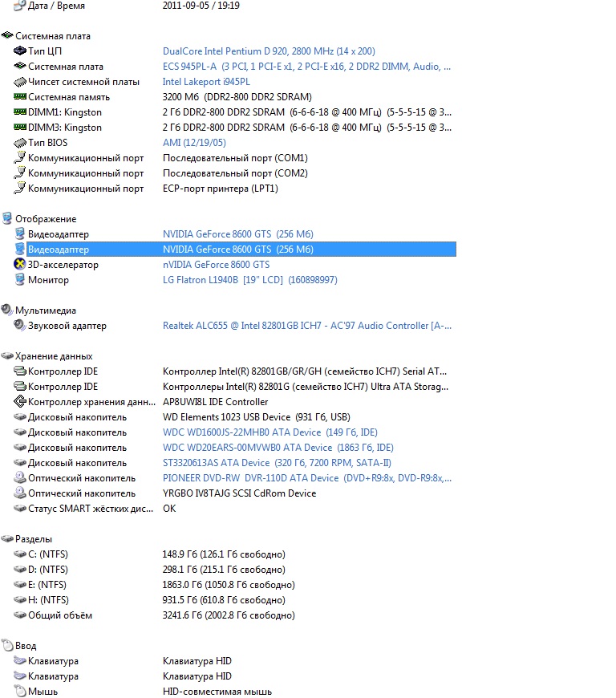
Task: Open the DualCore Intel Pentium D 920 link
Action: point(269,51)
